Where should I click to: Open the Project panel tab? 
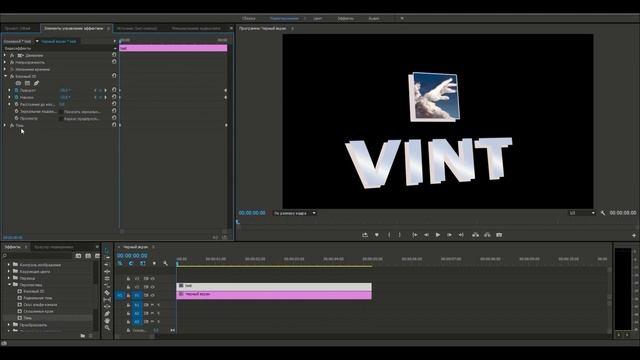coord(18,29)
